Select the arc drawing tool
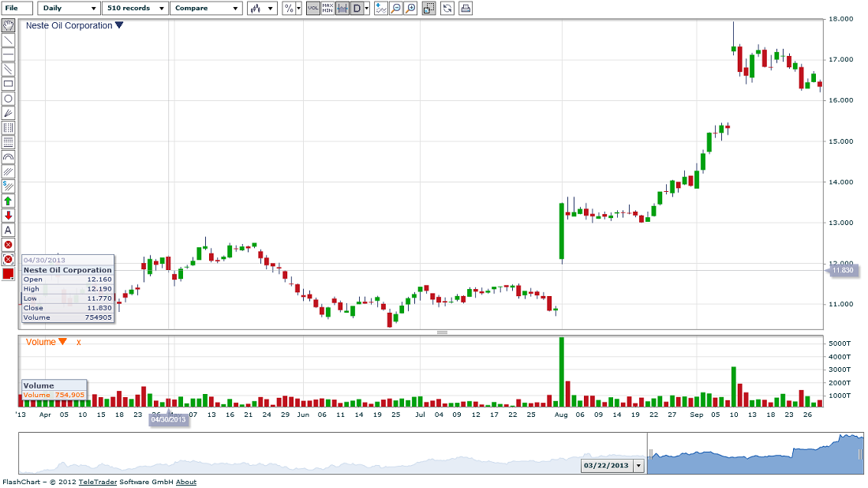Image resolution: width=868 pixels, height=488 pixels. pyautogui.click(x=8, y=157)
